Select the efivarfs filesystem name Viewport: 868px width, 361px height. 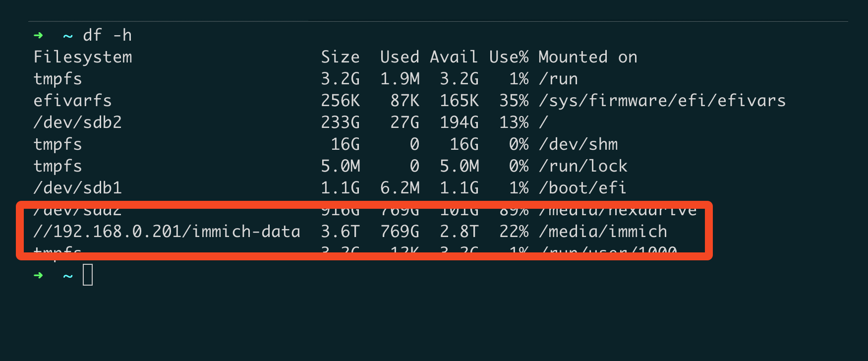(x=72, y=101)
